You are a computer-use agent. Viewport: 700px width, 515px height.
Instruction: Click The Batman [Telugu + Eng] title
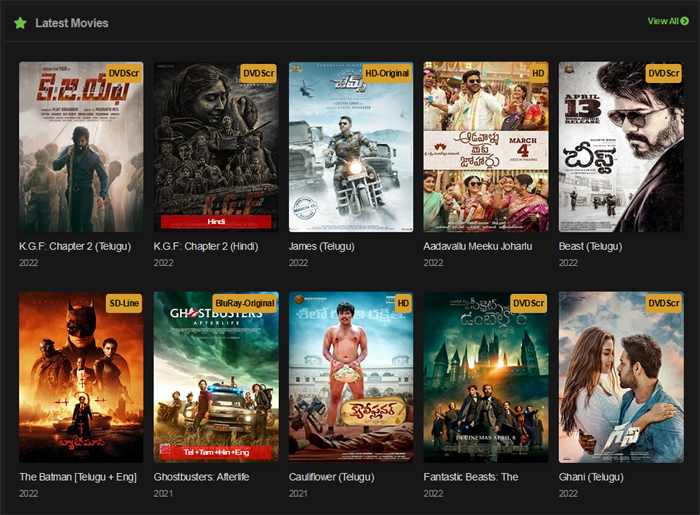click(x=78, y=477)
